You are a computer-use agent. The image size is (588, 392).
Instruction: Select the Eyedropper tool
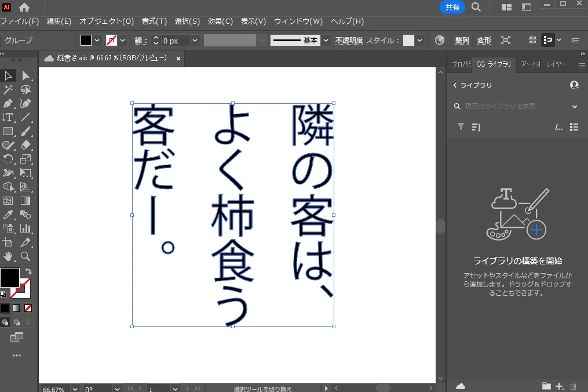(8, 215)
